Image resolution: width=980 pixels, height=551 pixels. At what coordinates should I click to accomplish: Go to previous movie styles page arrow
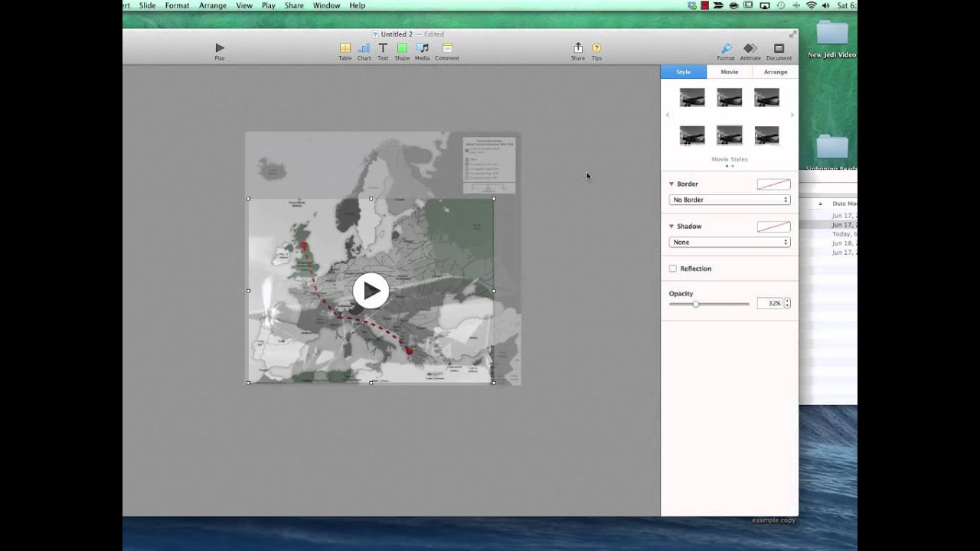tap(667, 116)
